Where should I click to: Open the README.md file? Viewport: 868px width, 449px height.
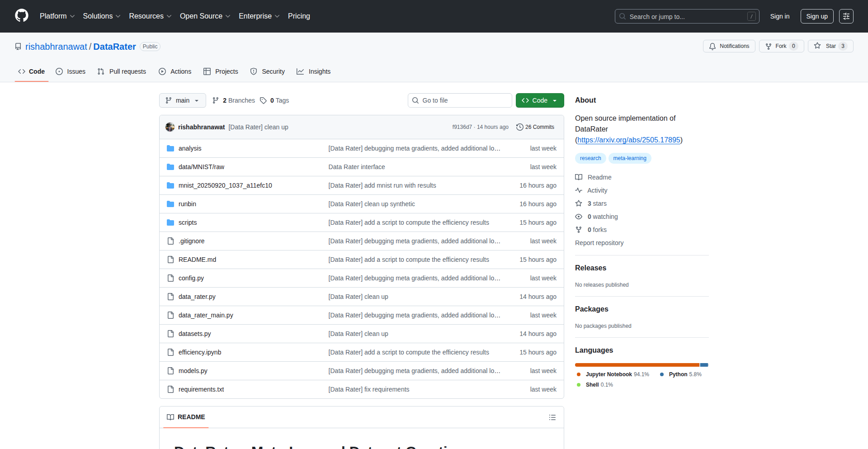tap(197, 260)
